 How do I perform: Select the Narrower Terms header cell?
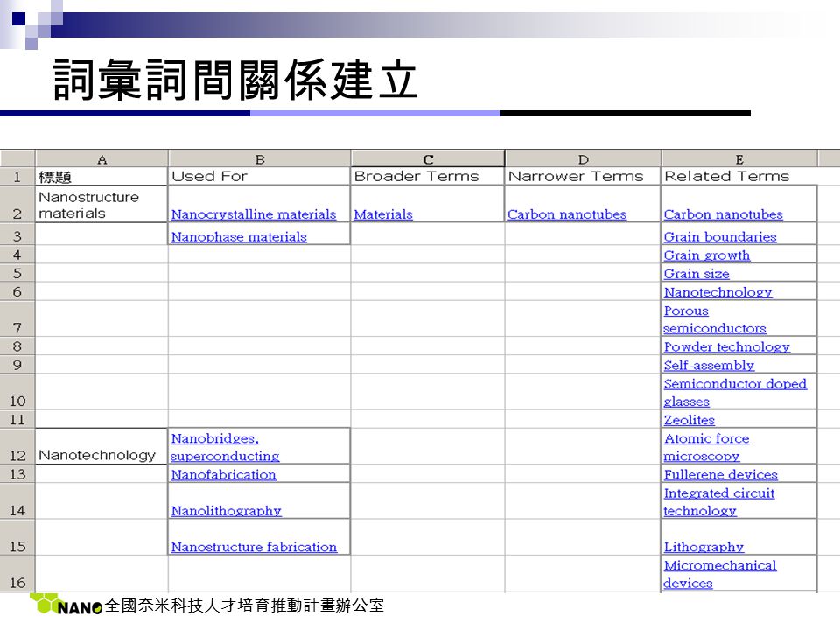(x=584, y=176)
